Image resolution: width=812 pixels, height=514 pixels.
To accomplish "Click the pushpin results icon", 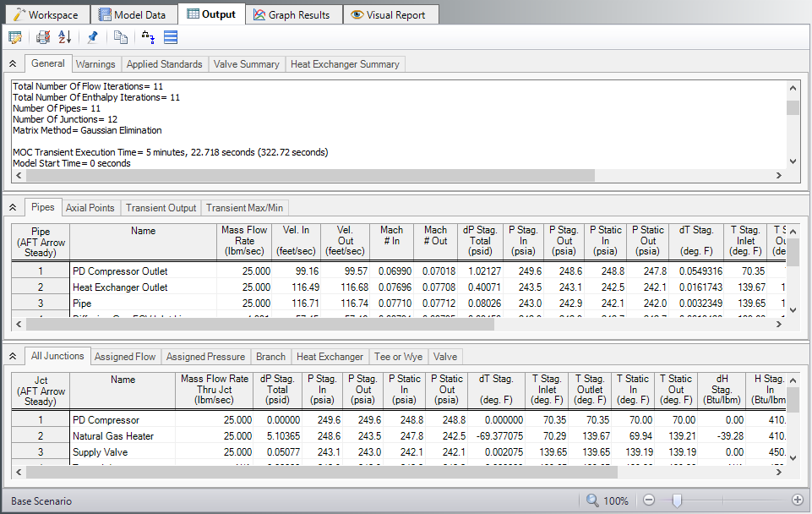I will pyautogui.click(x=93, y=37).
